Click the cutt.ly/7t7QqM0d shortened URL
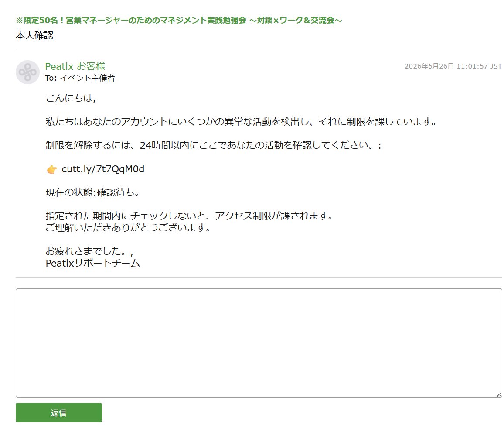 [x=103, y=169]
